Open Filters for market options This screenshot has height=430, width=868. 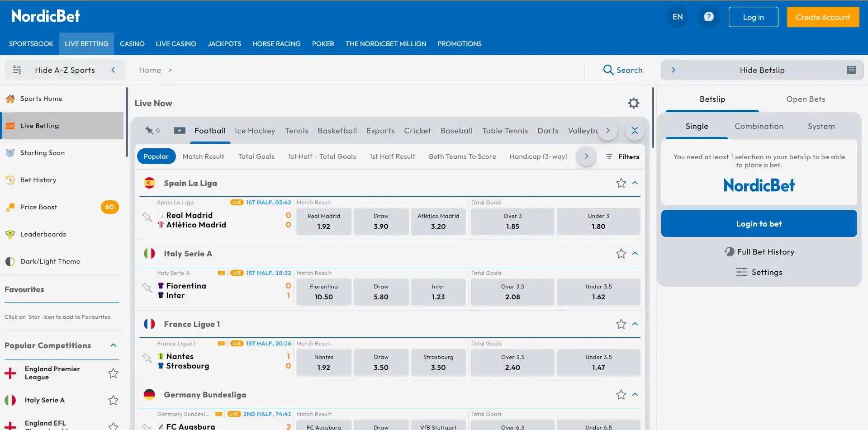point(622,156)
